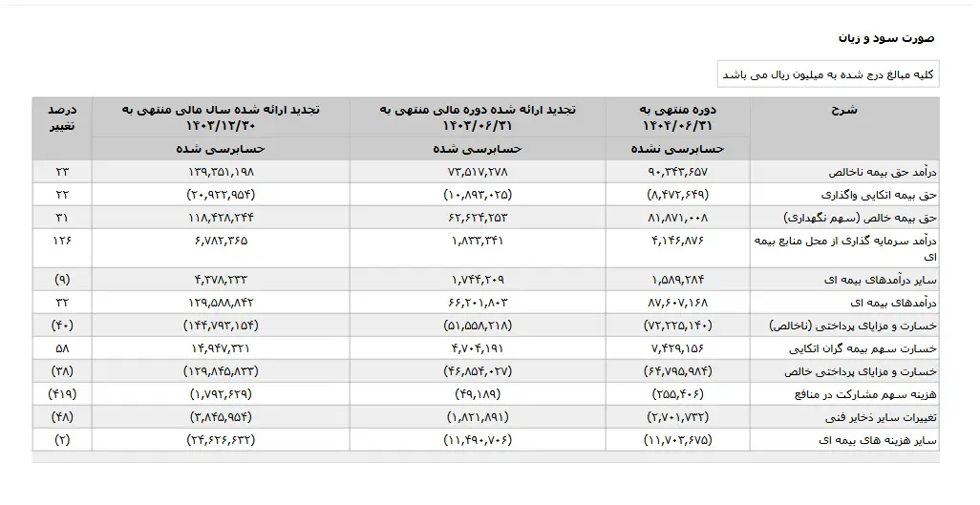Click the درصد تغییر column header
Screen dimensions: 980x505
(x=62, y=117)
